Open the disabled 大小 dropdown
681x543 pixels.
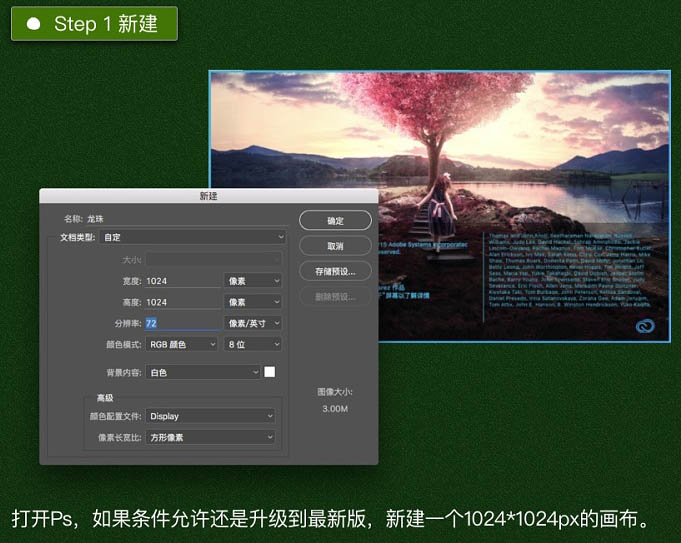213,260
